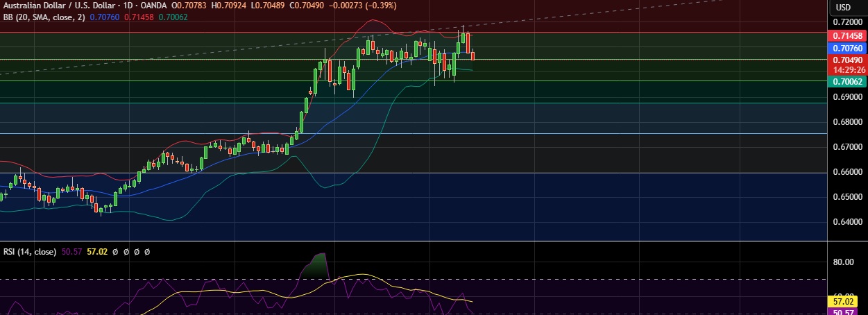868x315 pixels.
Task: Select the RSI (14, close) indicator legend
Action: coord(28,251)
